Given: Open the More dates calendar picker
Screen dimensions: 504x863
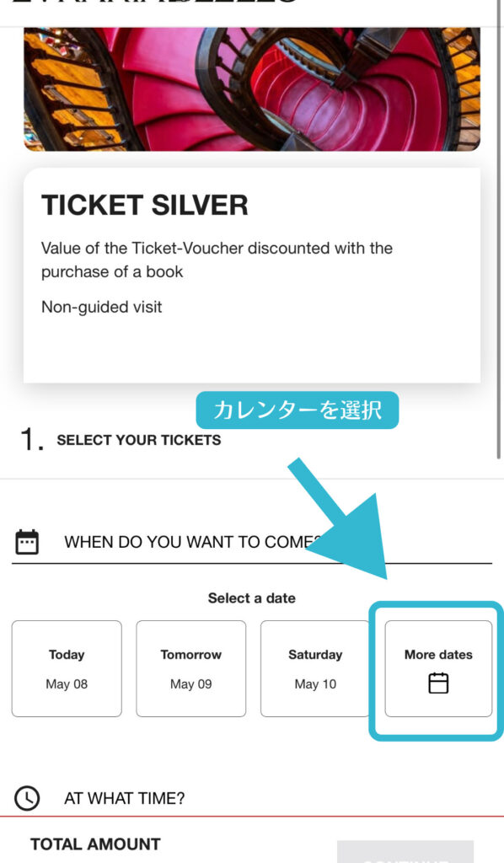Looking at the screenshot, I should [x=438, y=668].
